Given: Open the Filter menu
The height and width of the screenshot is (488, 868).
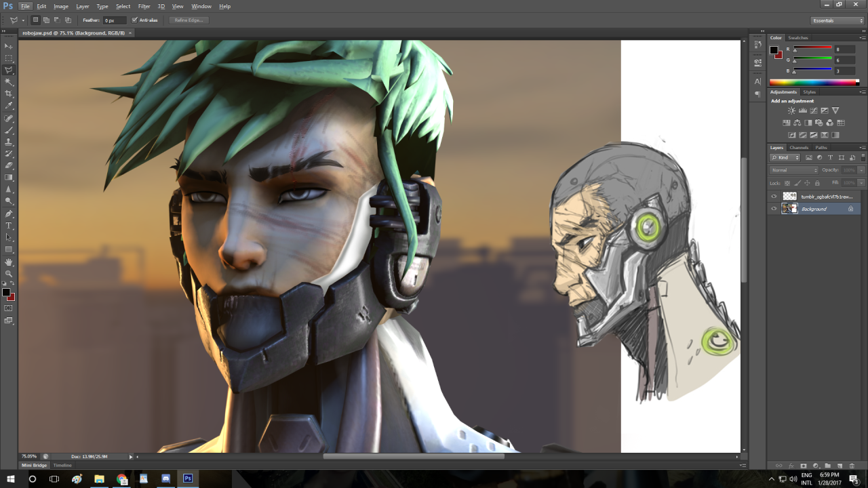Looking at the screenshot, I should pyautogui.click(x=144, y=6).
